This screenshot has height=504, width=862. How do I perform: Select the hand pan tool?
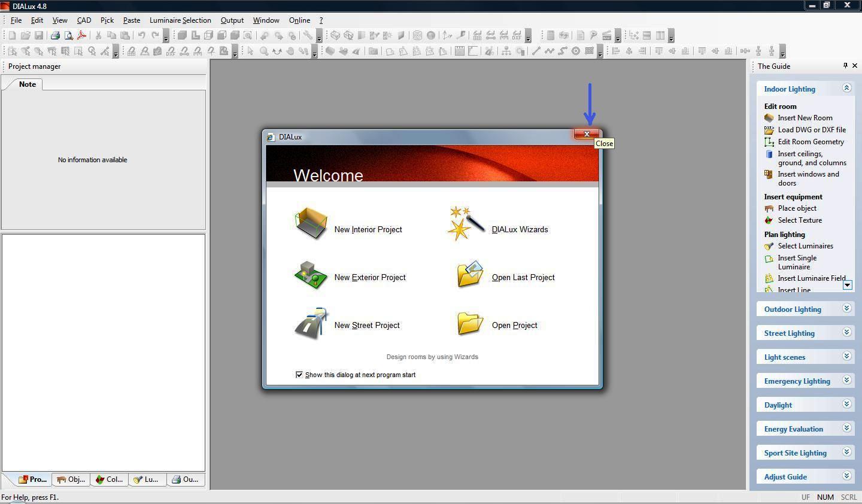click(x=290, y=51)
